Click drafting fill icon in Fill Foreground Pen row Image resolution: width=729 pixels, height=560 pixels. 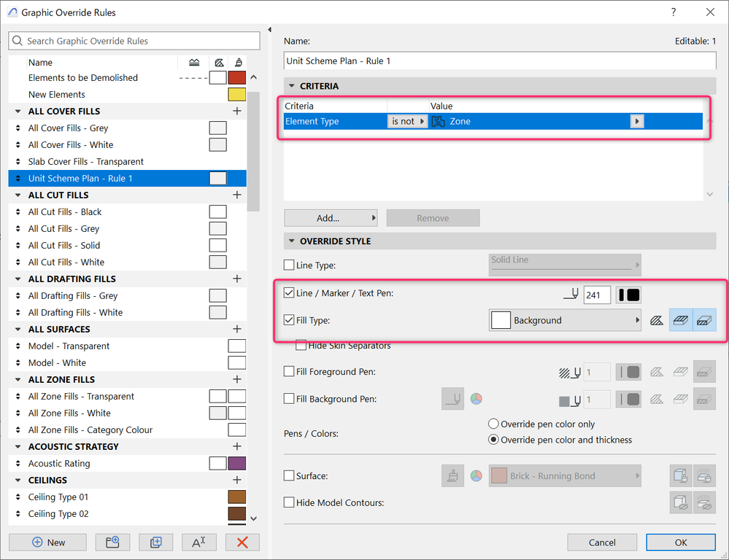657,372
